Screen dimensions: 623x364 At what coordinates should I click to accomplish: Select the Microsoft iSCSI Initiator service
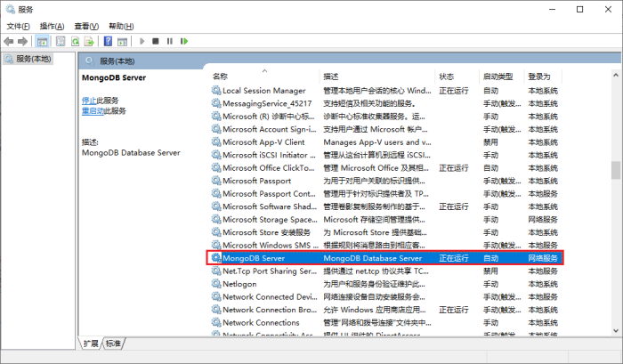269,155
